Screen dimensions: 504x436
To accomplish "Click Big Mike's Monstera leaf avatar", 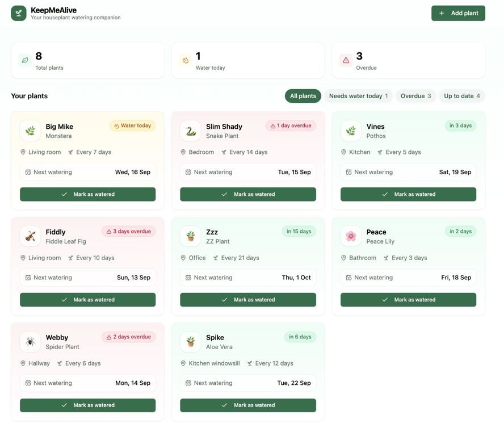I will [x=30, y=131].
